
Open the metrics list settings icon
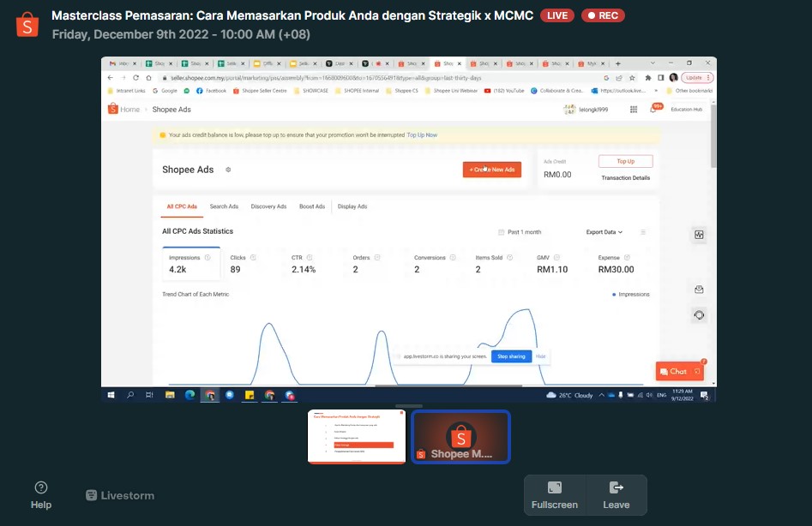pyautogui.click(x=643, y=232)
